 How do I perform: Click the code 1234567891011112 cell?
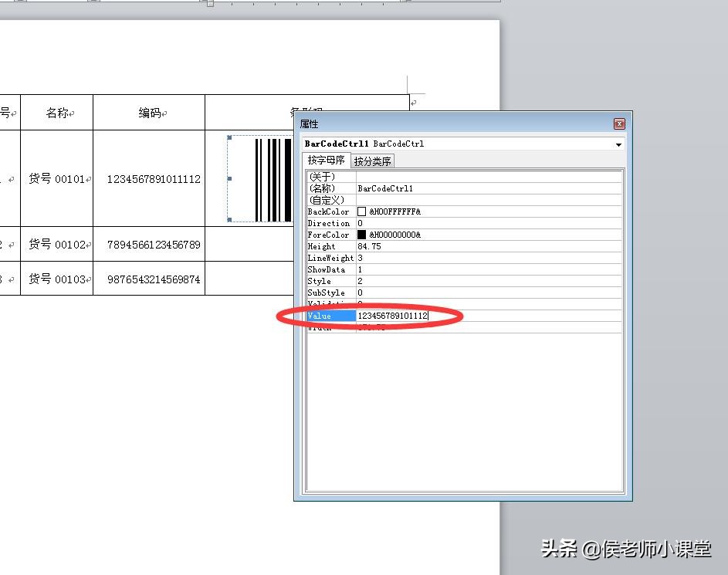coord(149,178)
